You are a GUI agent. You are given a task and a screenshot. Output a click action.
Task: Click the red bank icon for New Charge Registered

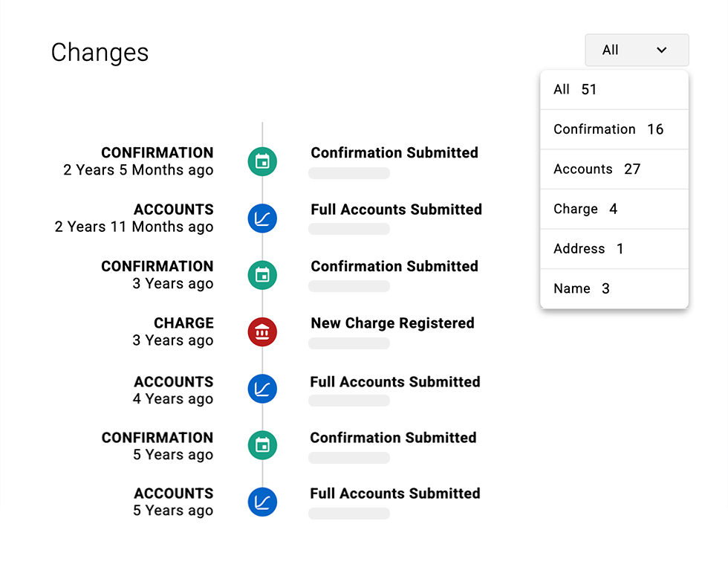(x=262, y=332)
